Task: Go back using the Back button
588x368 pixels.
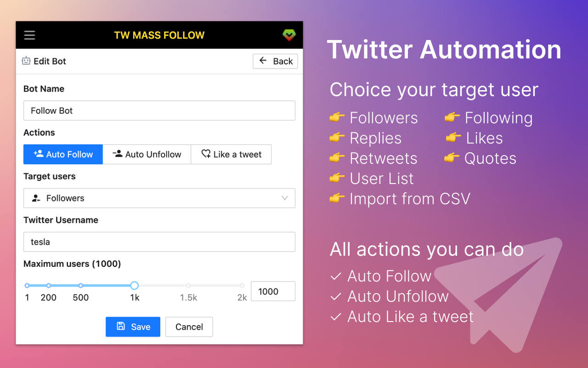Action: [x=275, y=61]
